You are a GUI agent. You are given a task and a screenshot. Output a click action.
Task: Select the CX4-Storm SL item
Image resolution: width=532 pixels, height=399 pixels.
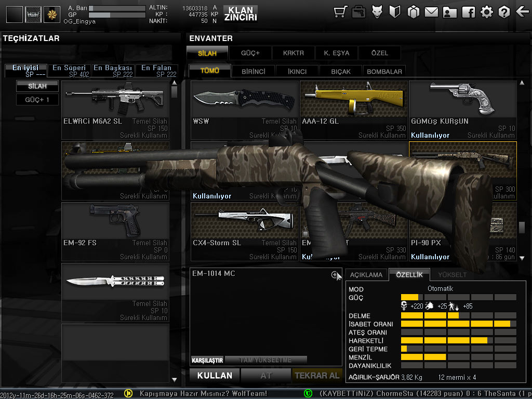[x=244, y=232]
